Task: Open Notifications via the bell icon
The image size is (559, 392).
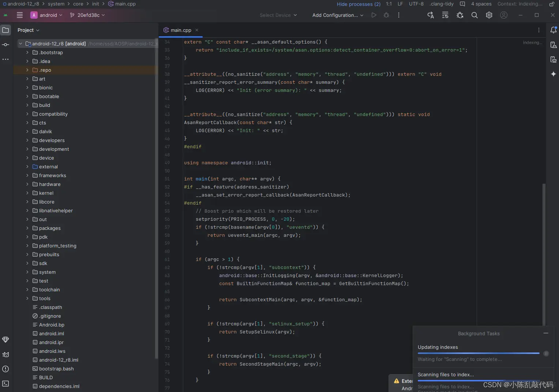Action: 554,30
